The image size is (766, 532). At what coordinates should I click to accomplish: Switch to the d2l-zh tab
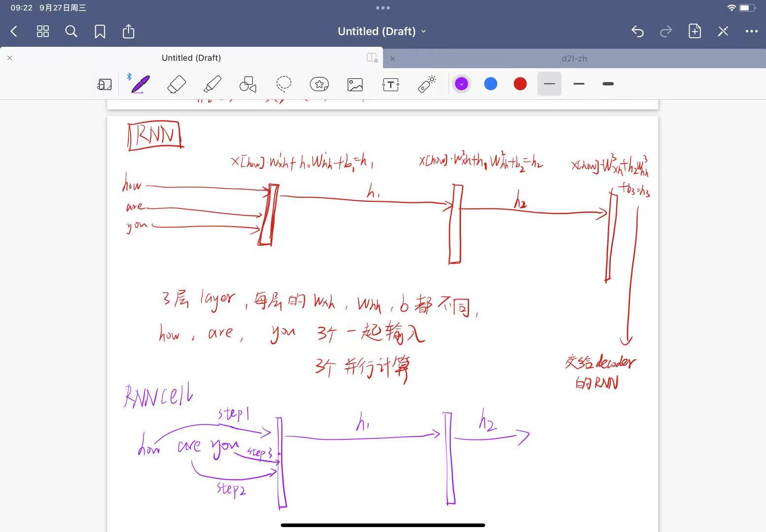pyautogui.click(x=574, y=59)
